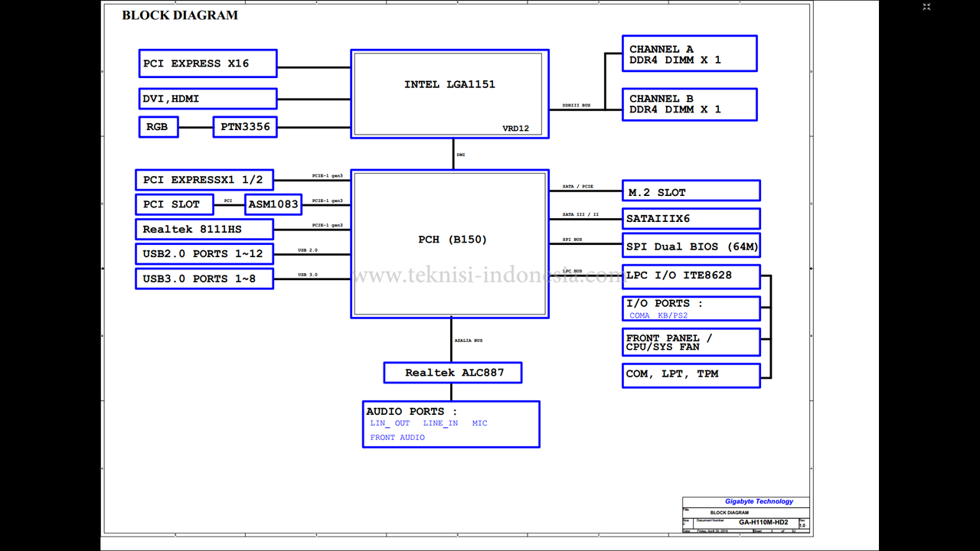
Task: Select the 'GA-H110M-HD2' document number
Action: (x=765, y=522)
